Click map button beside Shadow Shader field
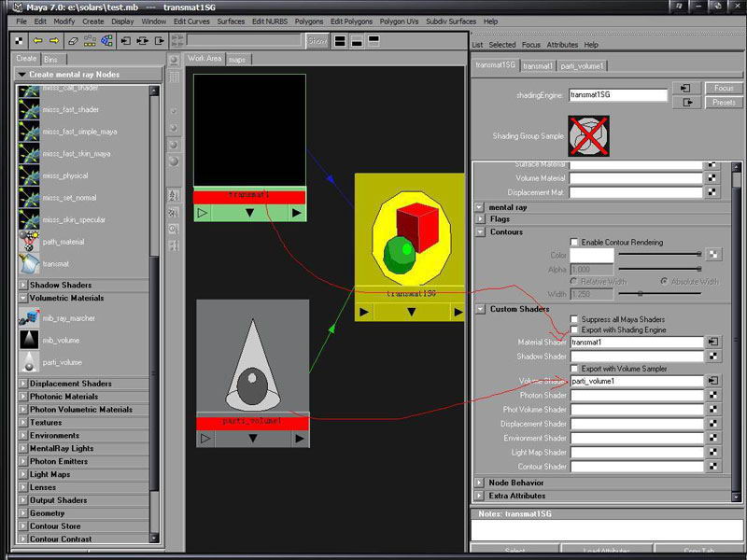This screenshot has width=747, height=560. click(713, 357)
